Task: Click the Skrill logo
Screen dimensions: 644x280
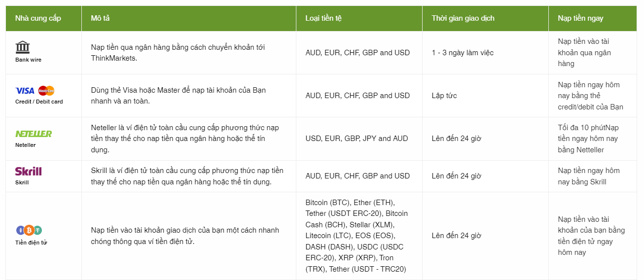Action: click(28, 171)
